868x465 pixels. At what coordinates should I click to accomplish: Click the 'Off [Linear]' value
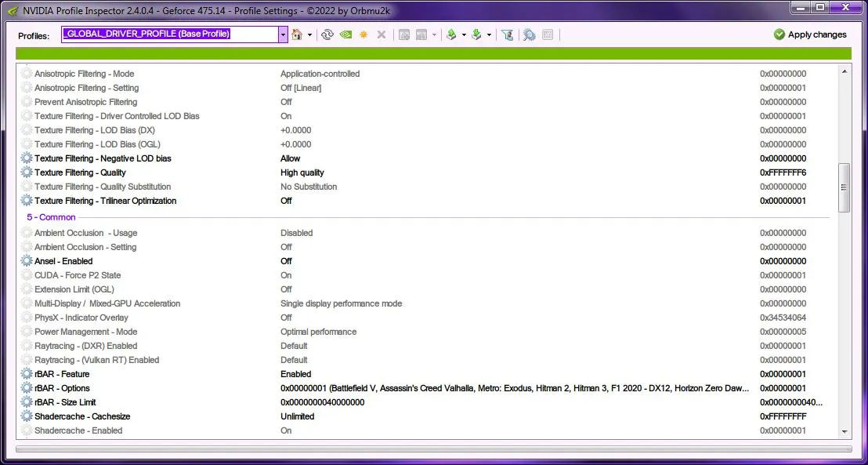pos(301,88)
